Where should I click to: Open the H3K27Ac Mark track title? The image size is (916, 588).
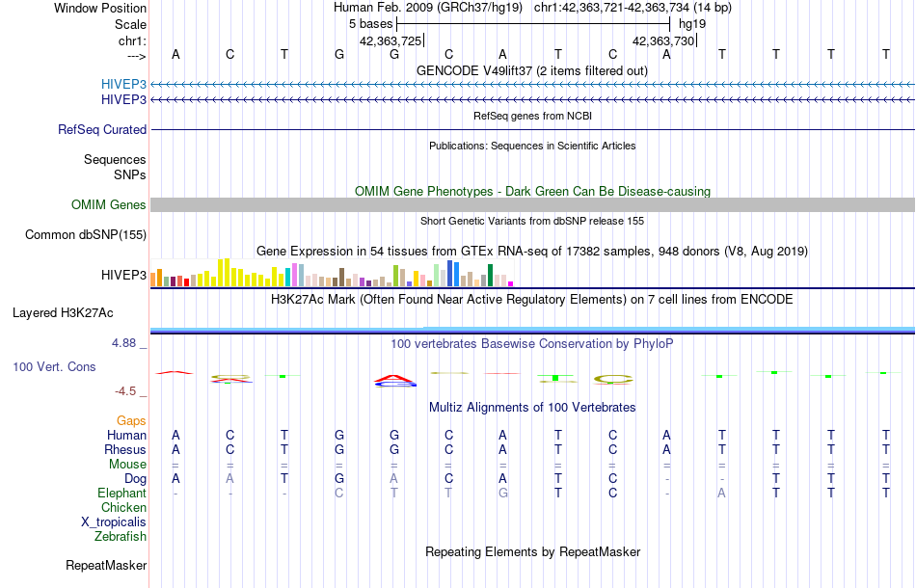(532, 300)
